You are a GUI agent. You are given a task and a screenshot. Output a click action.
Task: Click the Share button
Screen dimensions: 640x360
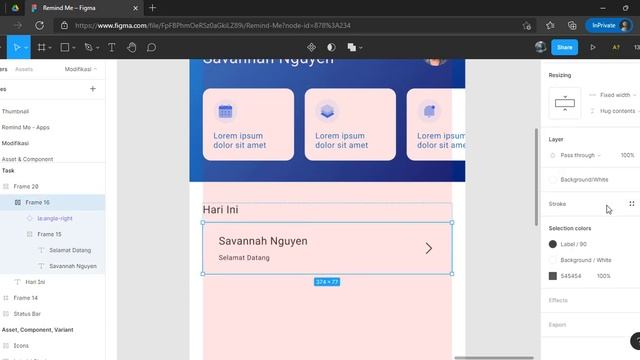[x=564, y=47]
